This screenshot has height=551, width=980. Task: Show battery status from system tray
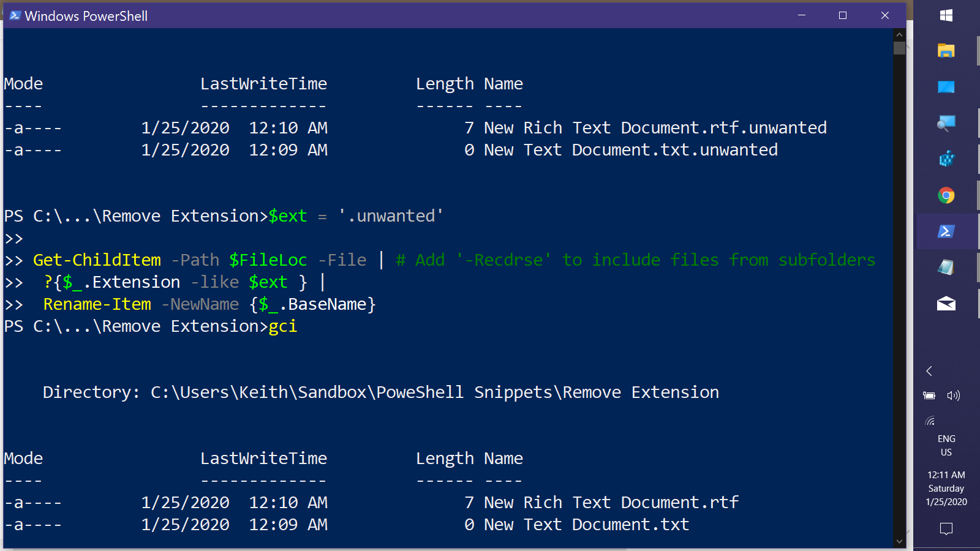(930, 395)
